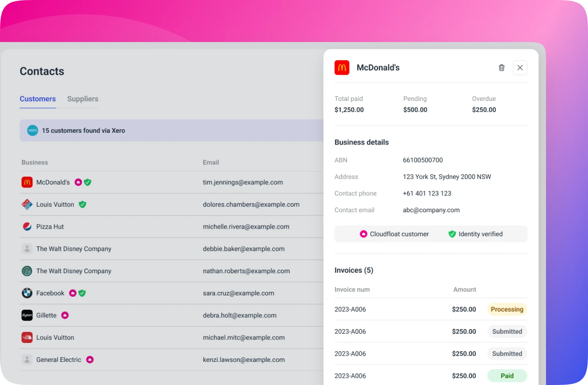Click the BMW logo beside Facebook
The height and width of the screenshot is (385, 588).
click(26, 293)
